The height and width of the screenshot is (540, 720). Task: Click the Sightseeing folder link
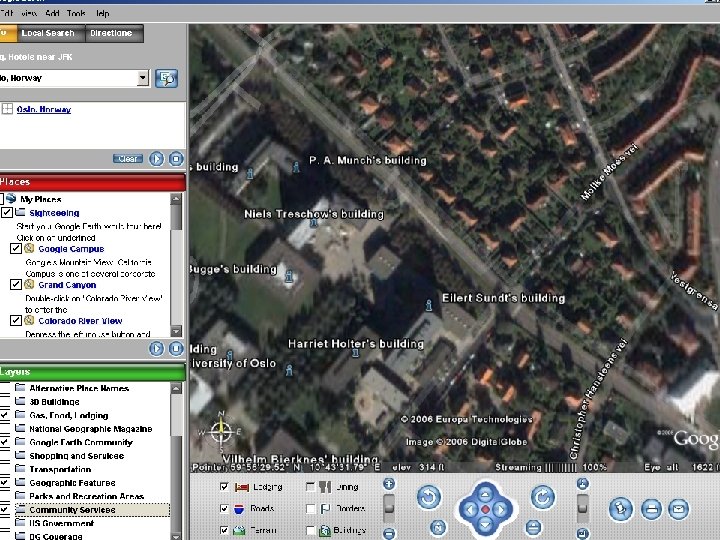click(x=54, y=213)
